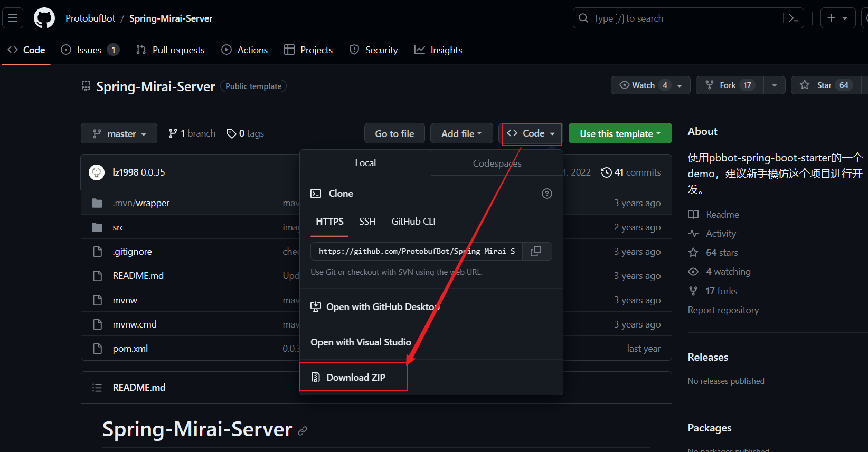Choose Open with GitHub Desktop
The height and width of the screenshot is (452, 868).
382,307
